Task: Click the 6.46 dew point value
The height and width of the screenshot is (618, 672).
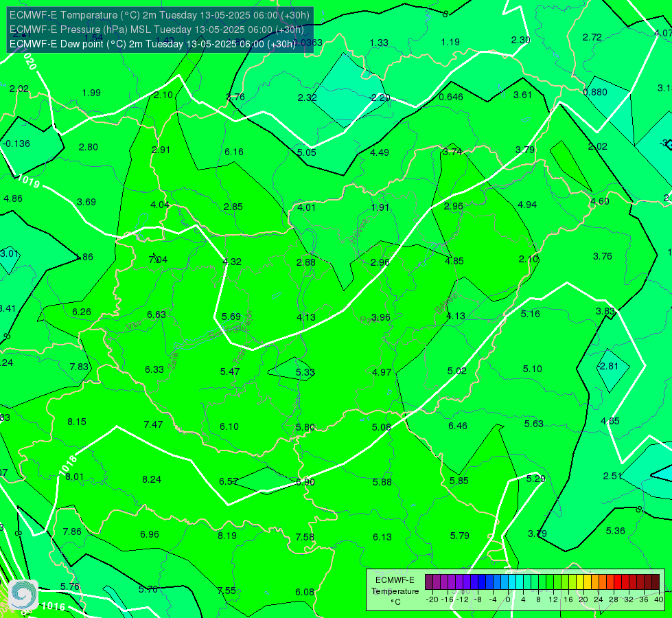Action: [458, 426]
